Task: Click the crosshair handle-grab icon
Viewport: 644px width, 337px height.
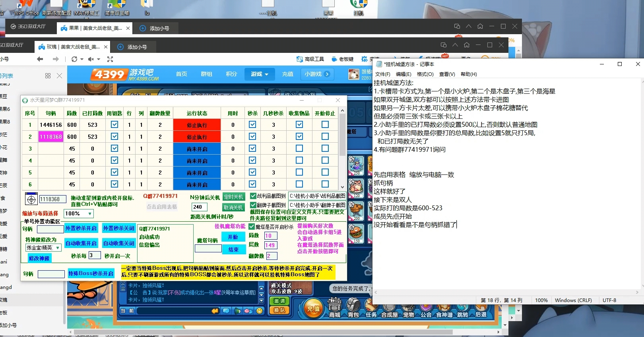Action: (x=31, y=199)
